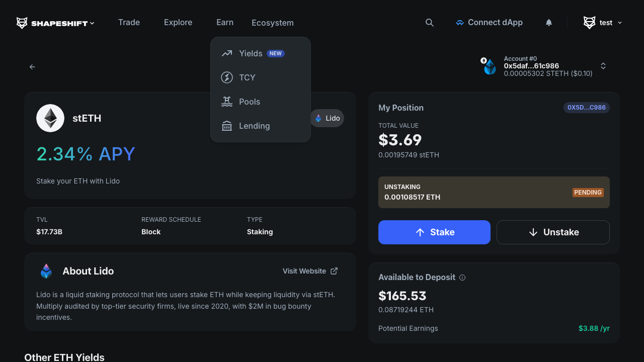Click the ShapeShift fox logo

(x=22, y=23)
